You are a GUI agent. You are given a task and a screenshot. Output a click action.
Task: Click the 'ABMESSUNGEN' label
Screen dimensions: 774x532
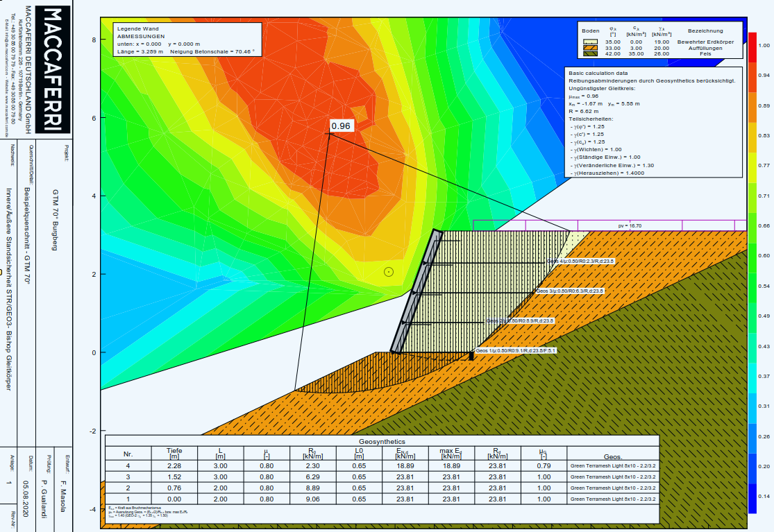click(141, 36)
